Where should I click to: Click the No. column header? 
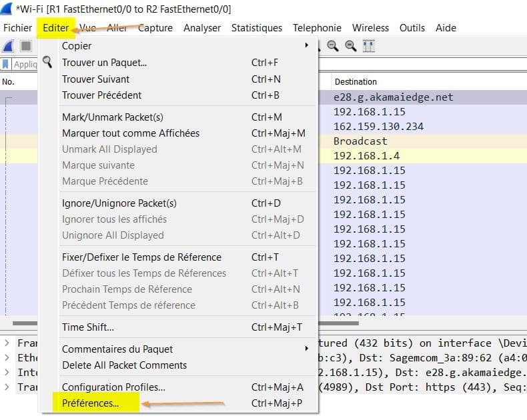point(9,81)
